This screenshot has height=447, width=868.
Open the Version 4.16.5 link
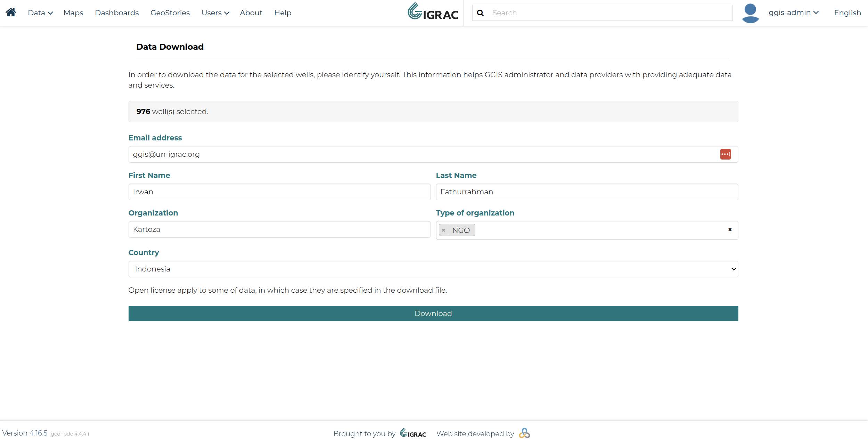coord(38,433)
